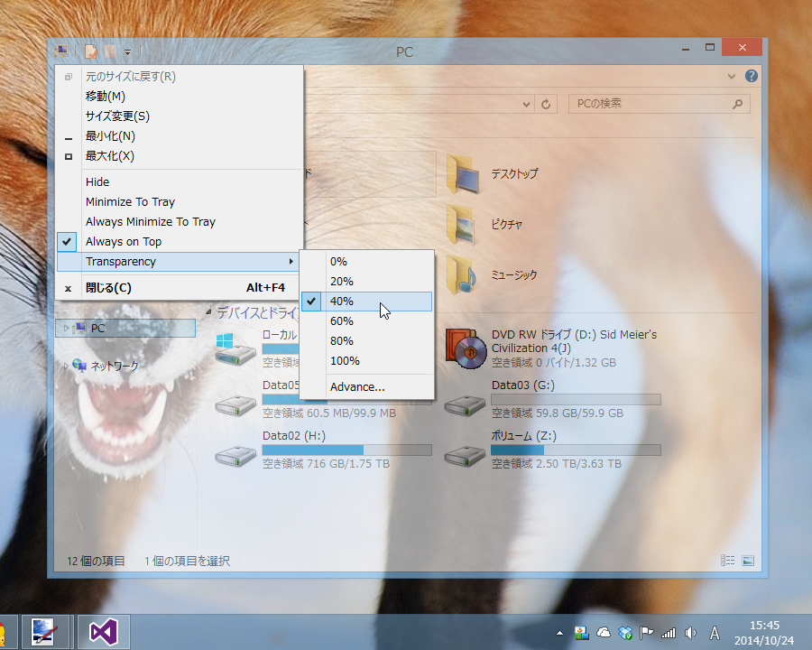Show hidden tray icons arrow

pos(559,633)
